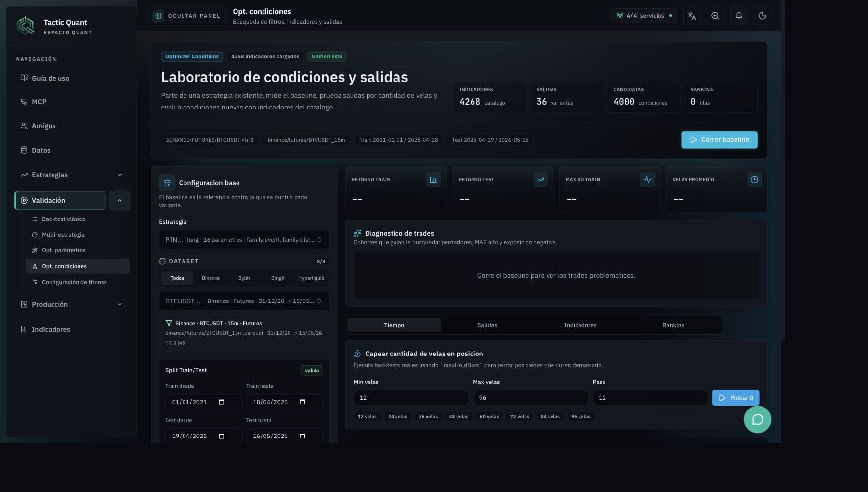This screenshot has height=492, width=868.
Task: Open the Estrategia dropdown
Action: coord(244,240)
